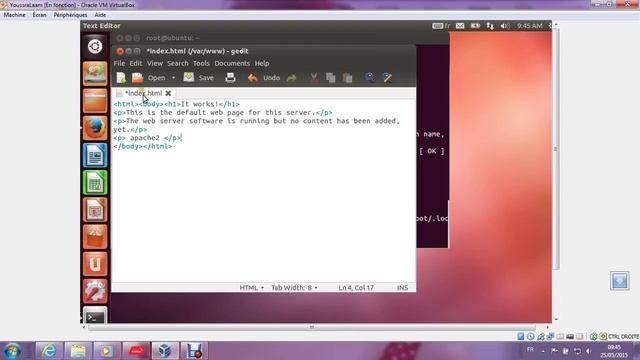640x360 pixels.
Task: Open gedit Search menu
Action: (x=178, y=63)
